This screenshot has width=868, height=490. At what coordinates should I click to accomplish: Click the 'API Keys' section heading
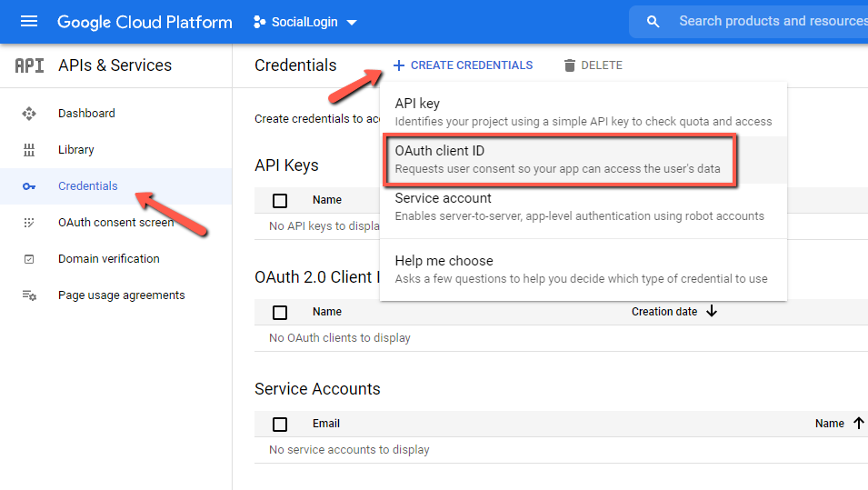click(x=286, y=165)
